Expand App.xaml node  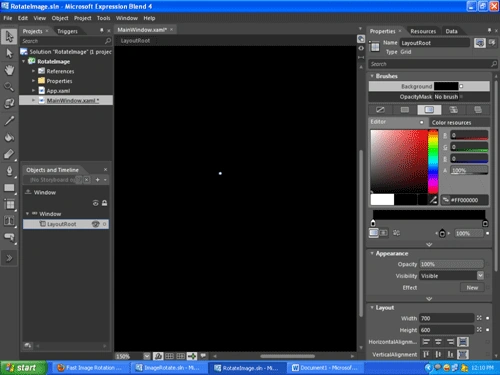point(33,90)
